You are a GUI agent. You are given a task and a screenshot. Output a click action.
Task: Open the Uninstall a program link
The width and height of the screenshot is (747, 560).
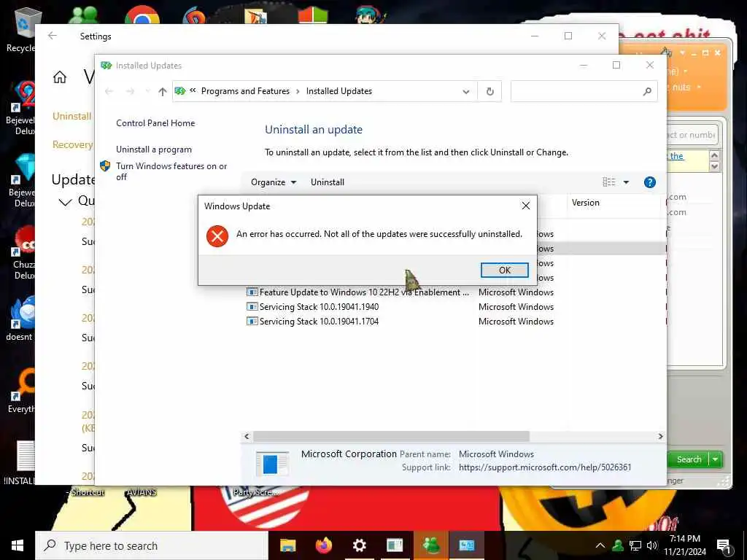point(154,149)
